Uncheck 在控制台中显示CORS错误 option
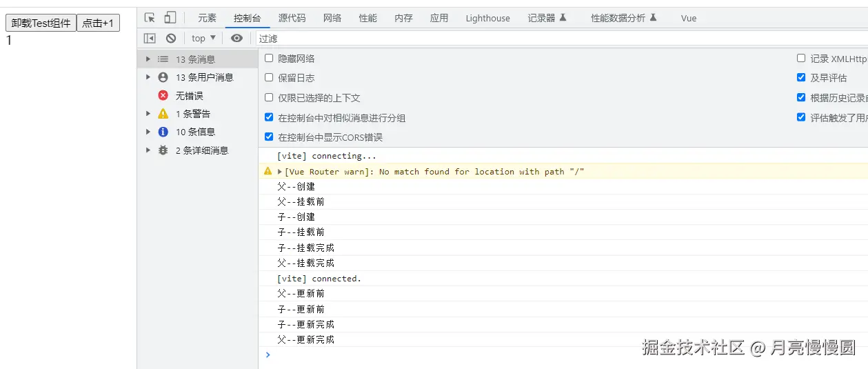Image resolution: width=868 pixels, height=369 pixels. pyautogui.click(x=269, y=137)
